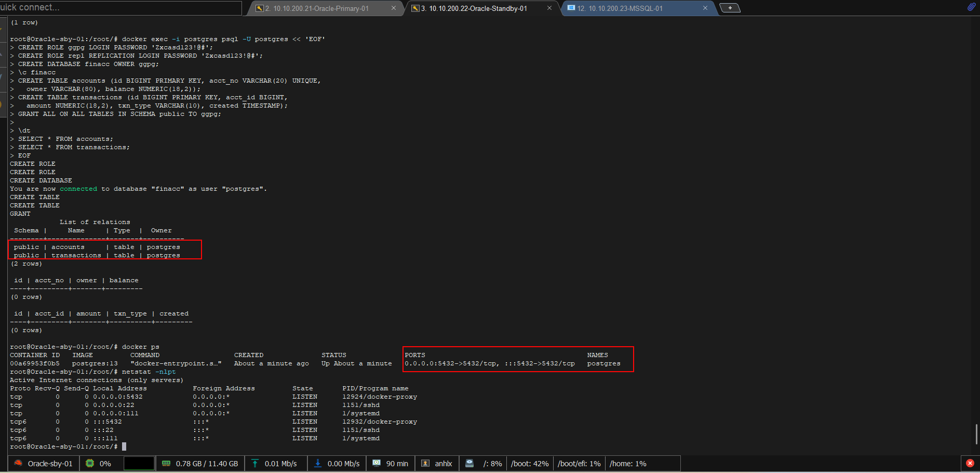Click the session icon on MSSQL-01 tab
This screenshot has width=980, height=473.
tap(571, 8)
